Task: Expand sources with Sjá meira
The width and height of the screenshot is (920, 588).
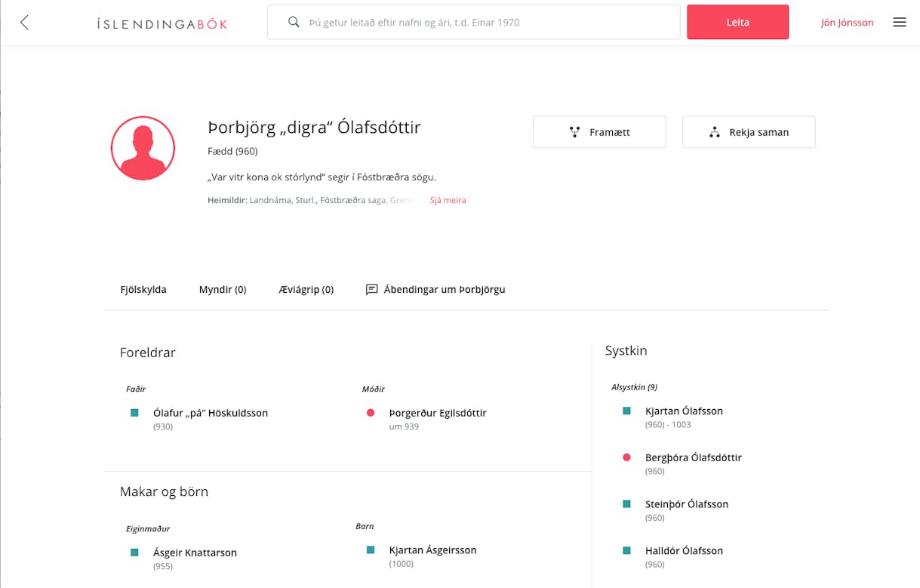Action: 448,200
